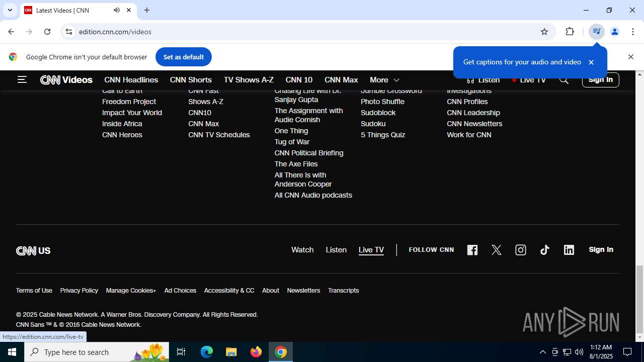The image size is (644, 362).
Task: Open Firefox from the taskbar
Action: click(256, 352)
